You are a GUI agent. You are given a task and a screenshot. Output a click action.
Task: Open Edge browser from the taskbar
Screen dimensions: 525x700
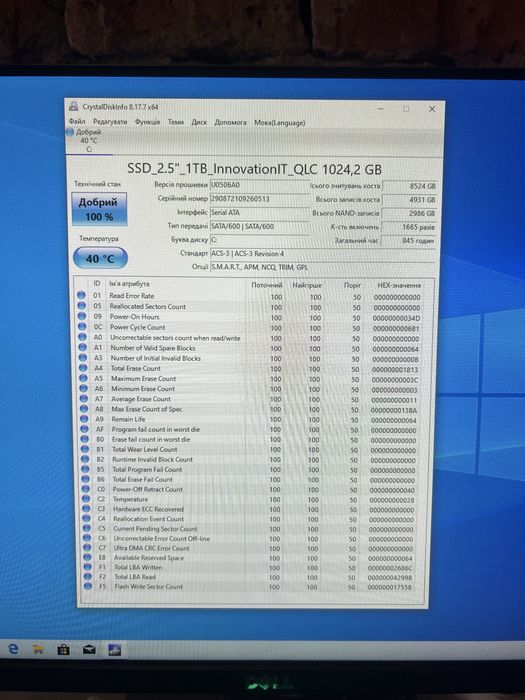[14, 649]
